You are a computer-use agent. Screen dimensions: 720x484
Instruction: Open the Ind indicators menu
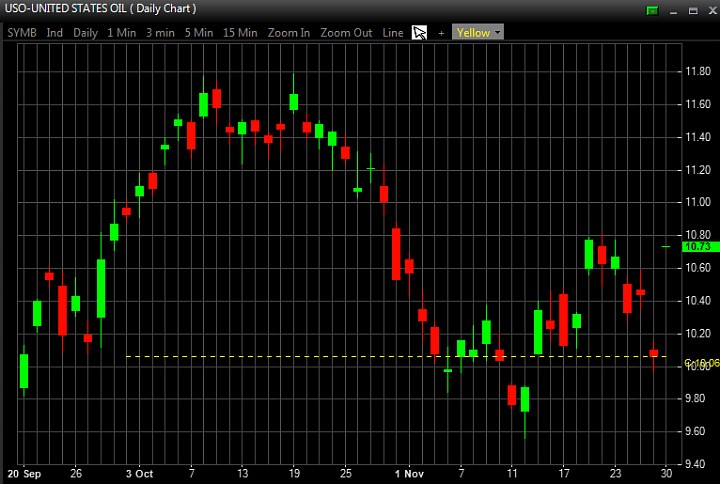point(55,33)
